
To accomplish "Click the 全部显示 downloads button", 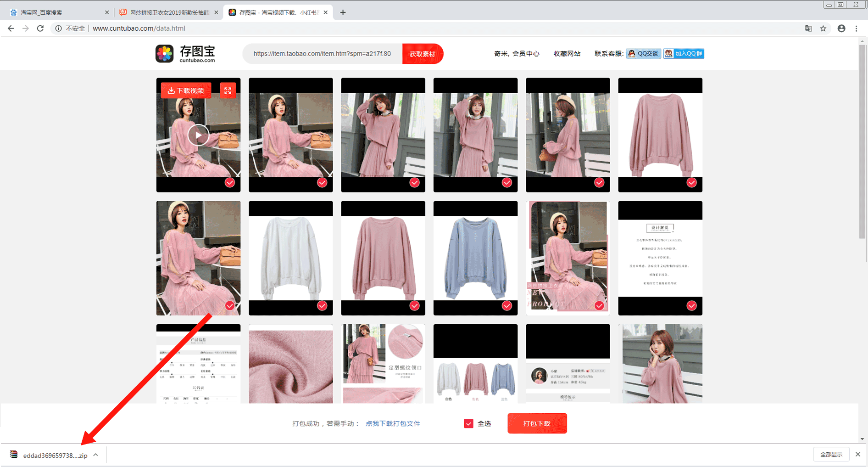I will coord(831,454).
